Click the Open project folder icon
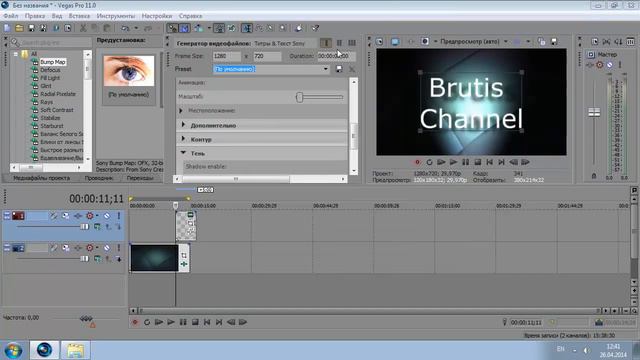640x360 pixels. click(x=19, y=28)
